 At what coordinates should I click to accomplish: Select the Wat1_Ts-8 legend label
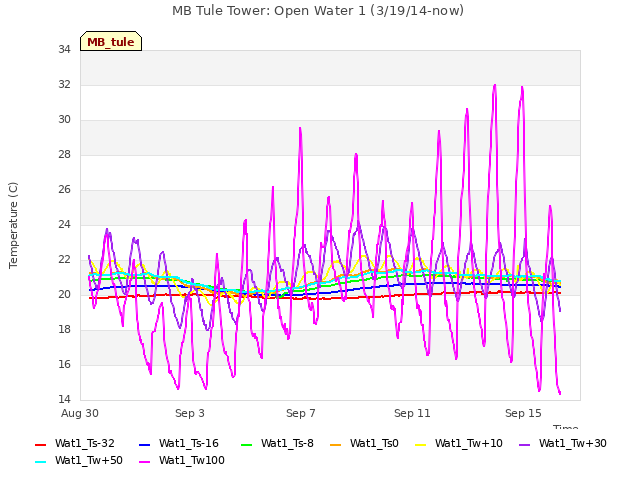point(287,443)
